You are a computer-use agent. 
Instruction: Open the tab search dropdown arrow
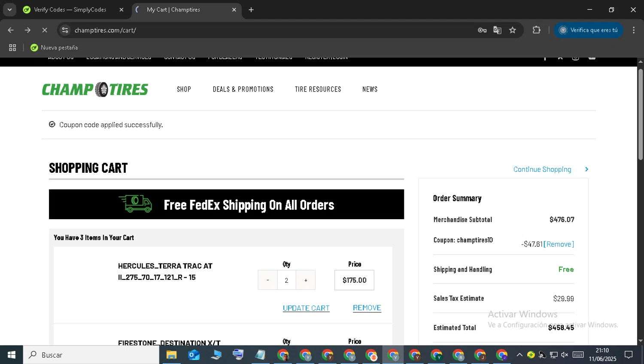tap(9, 9)
